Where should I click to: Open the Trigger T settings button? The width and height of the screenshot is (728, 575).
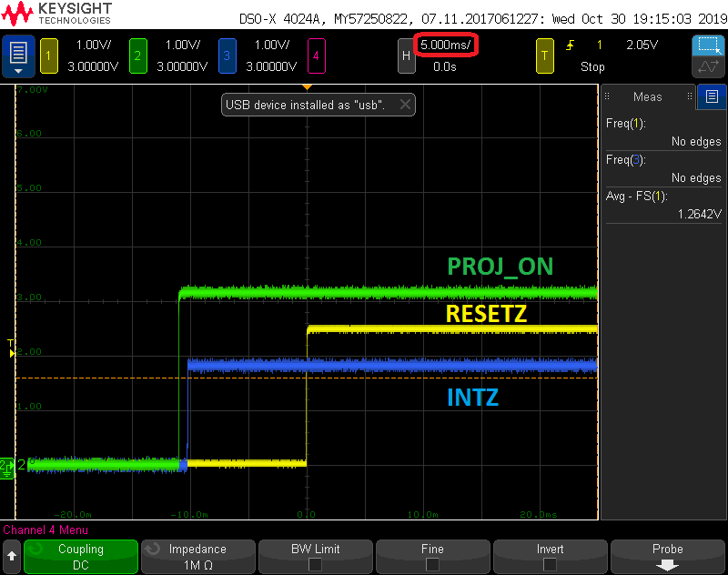click(544, 56)
